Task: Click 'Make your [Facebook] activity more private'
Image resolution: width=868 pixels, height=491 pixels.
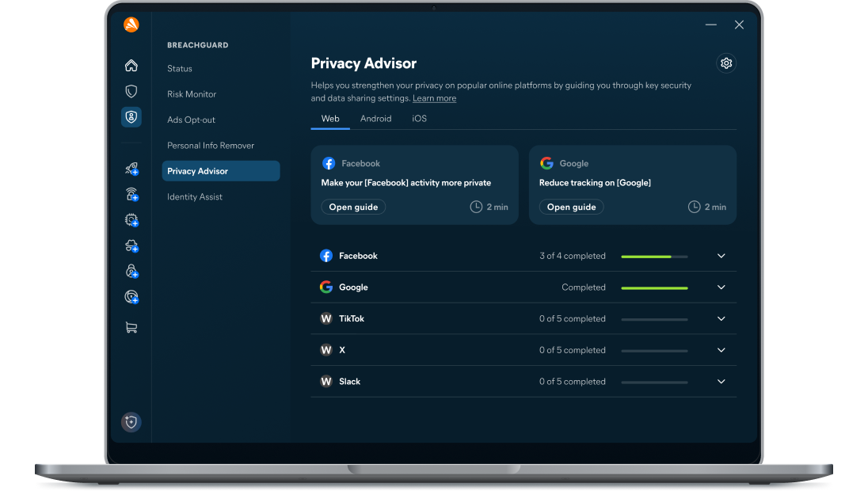Action: coord(406,183)
